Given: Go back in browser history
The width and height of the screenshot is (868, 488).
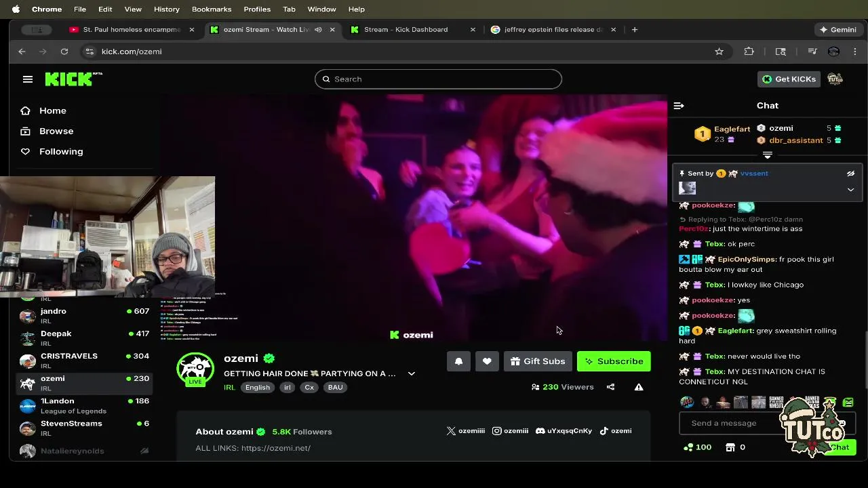Looking at the screenshot, I should click(x=22, y=52).
